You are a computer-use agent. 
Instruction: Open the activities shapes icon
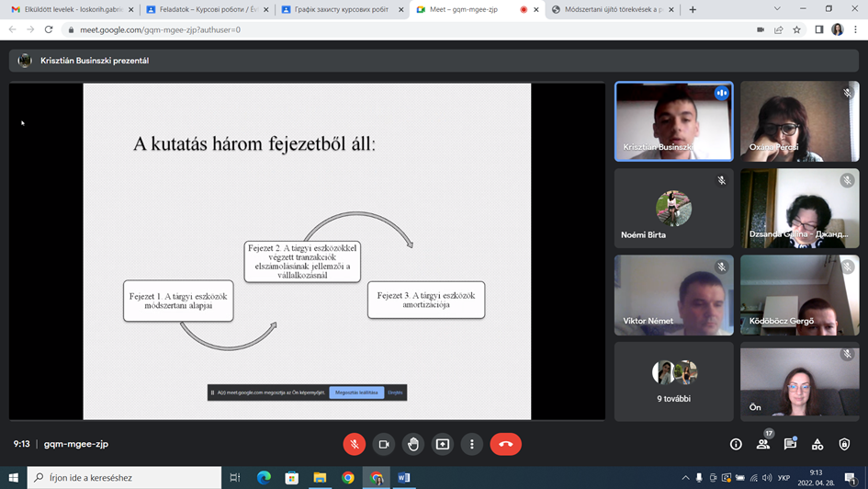click(x=817, y=444)
